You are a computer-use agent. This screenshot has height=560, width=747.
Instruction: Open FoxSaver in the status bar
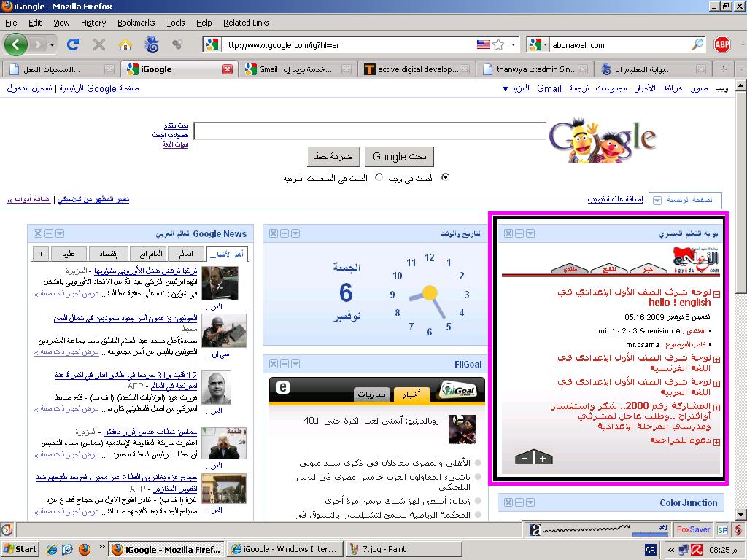click(693, 529)
